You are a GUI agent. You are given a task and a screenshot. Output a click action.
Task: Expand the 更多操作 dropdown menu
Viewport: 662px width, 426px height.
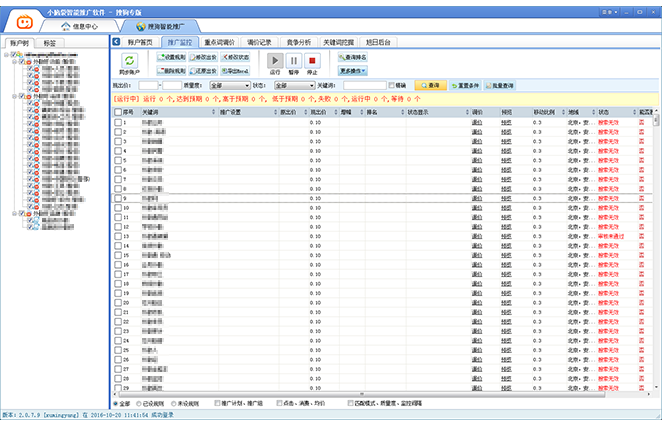356,71
